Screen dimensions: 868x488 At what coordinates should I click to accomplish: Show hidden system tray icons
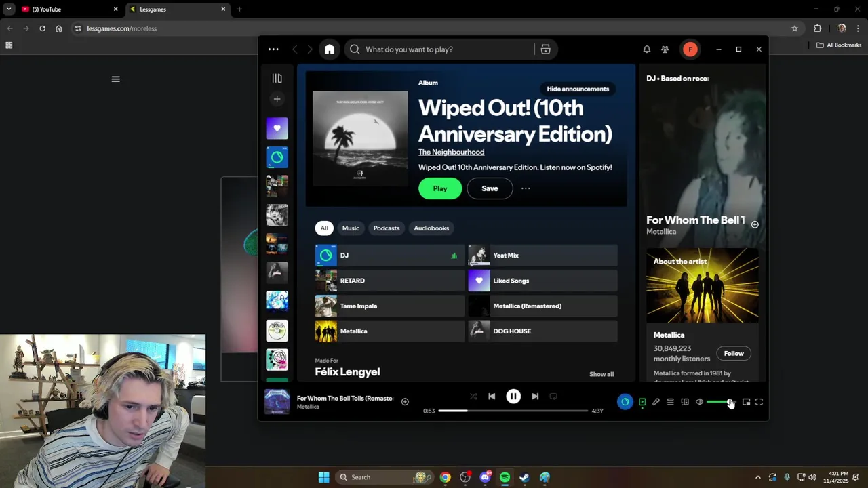[758, 477]
